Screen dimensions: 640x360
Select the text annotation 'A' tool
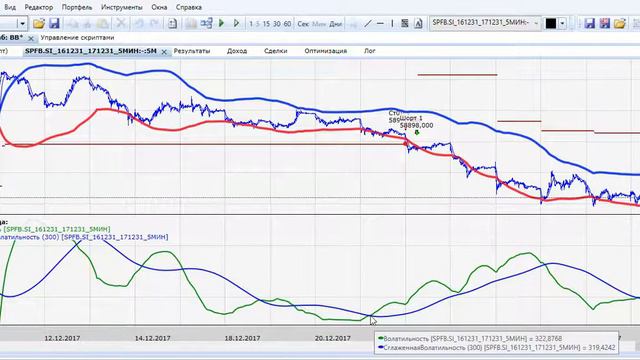418,23
